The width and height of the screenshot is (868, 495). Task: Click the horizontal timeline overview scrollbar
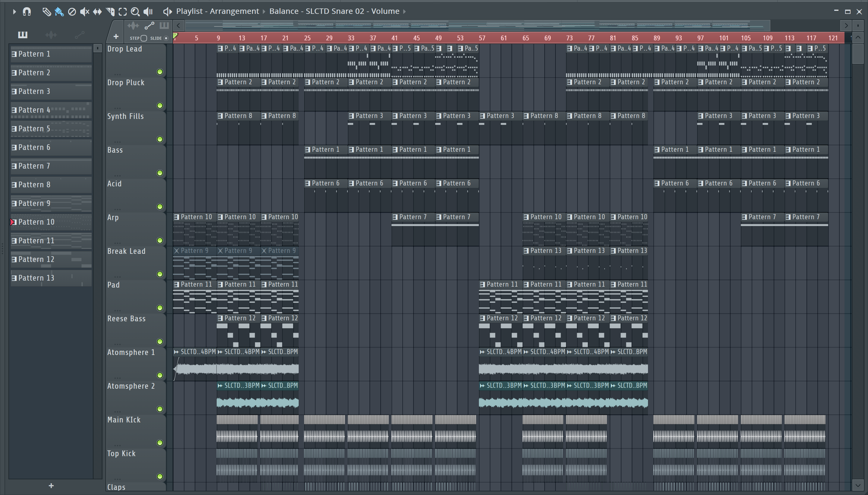(x=477, y=25)
